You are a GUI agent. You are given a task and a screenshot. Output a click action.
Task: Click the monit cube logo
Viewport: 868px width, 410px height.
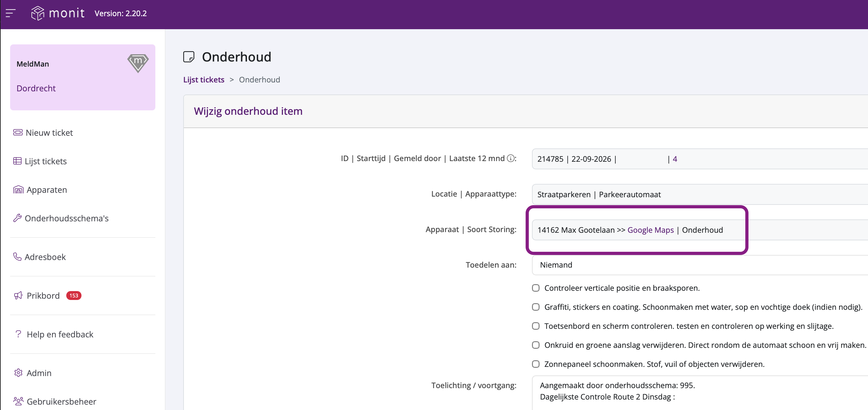tap(38, 13)
